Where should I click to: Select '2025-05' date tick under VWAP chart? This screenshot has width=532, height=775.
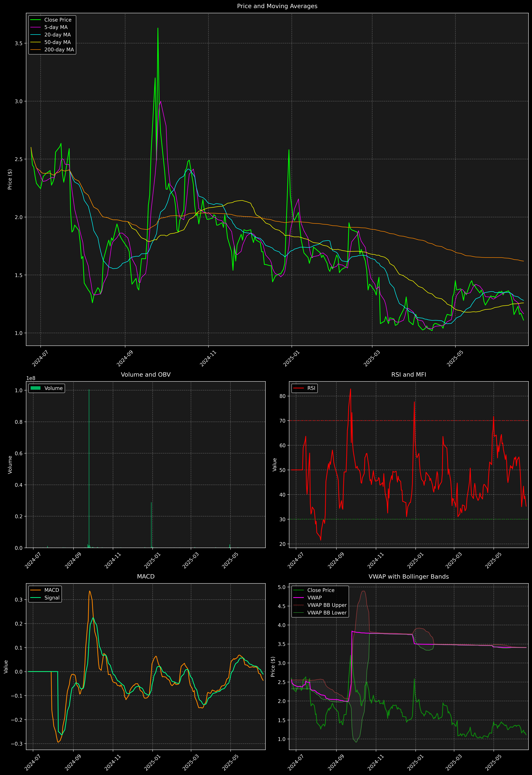(x=494, y=762)
